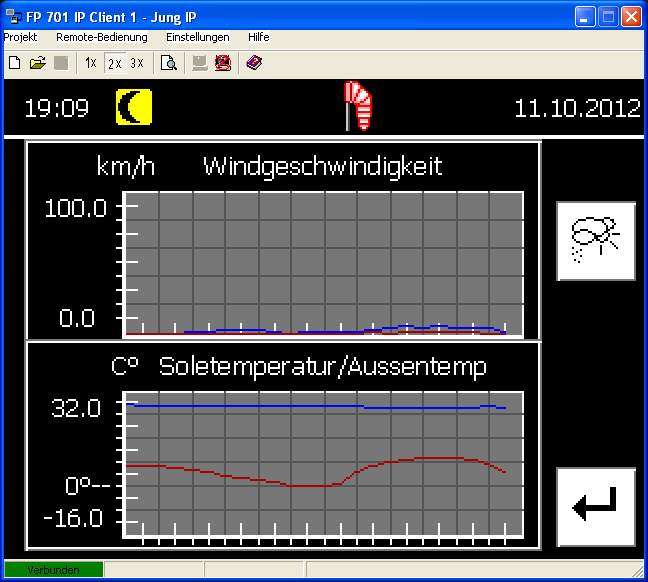The image size is (648, 582).
Task: Close the FP 701 IP Client window
Action: [x=632, y=17]
